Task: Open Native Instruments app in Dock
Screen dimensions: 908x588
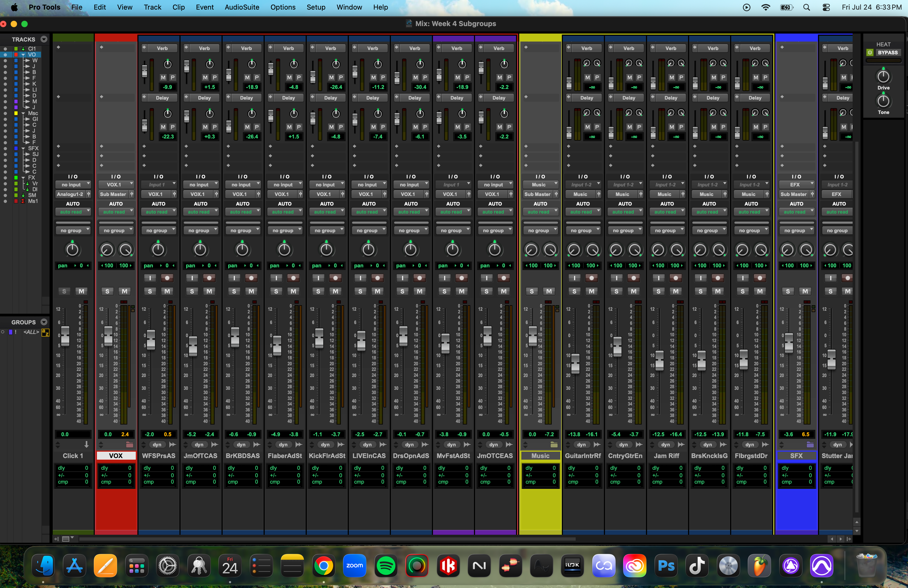Action: [x=479, y=565]
